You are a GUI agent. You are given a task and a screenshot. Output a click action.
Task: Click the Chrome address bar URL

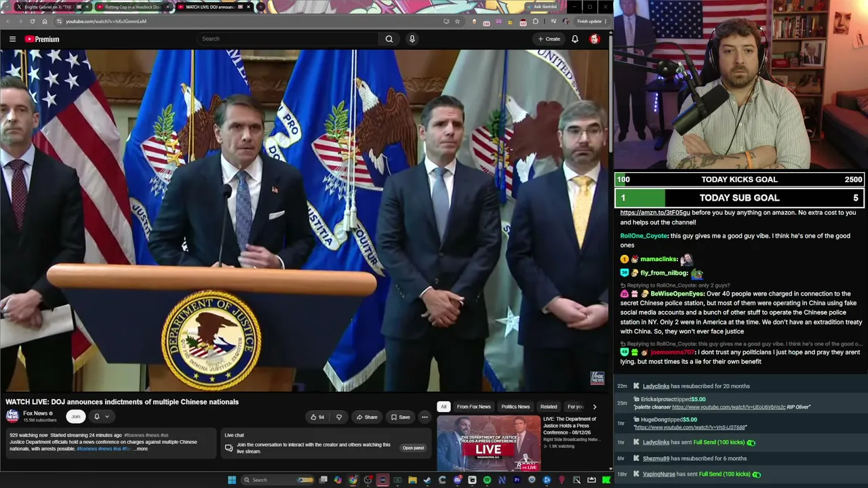coord(106,21)
